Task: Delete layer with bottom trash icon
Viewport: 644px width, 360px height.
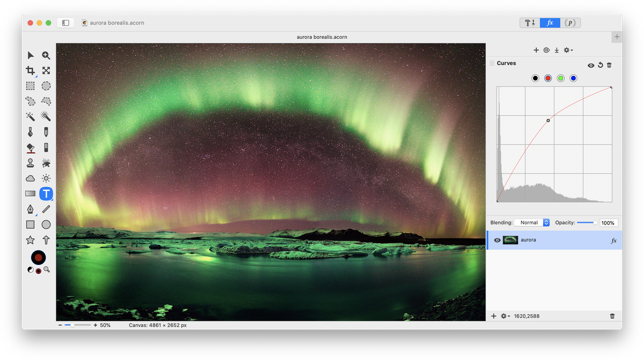Action: 612,316
